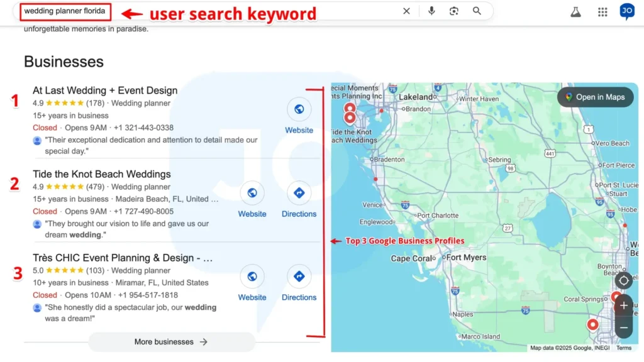Click Open in Maps button

coord(595,97)
